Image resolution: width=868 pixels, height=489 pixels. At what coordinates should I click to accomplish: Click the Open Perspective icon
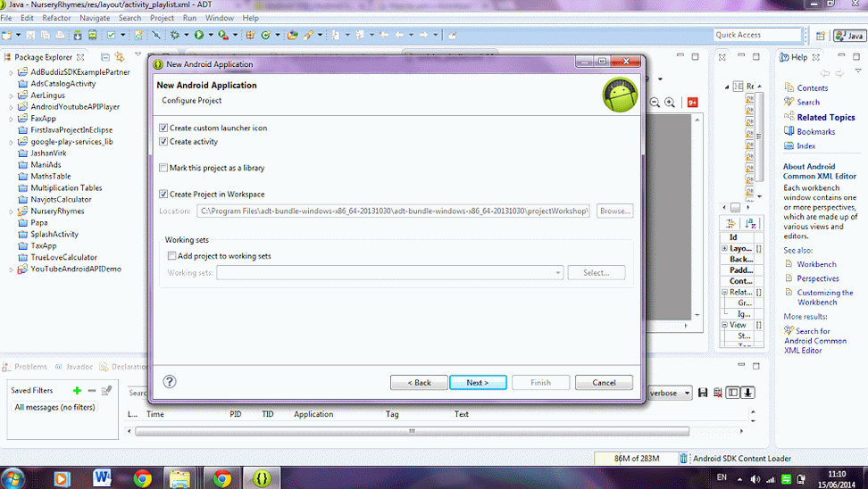821,36
